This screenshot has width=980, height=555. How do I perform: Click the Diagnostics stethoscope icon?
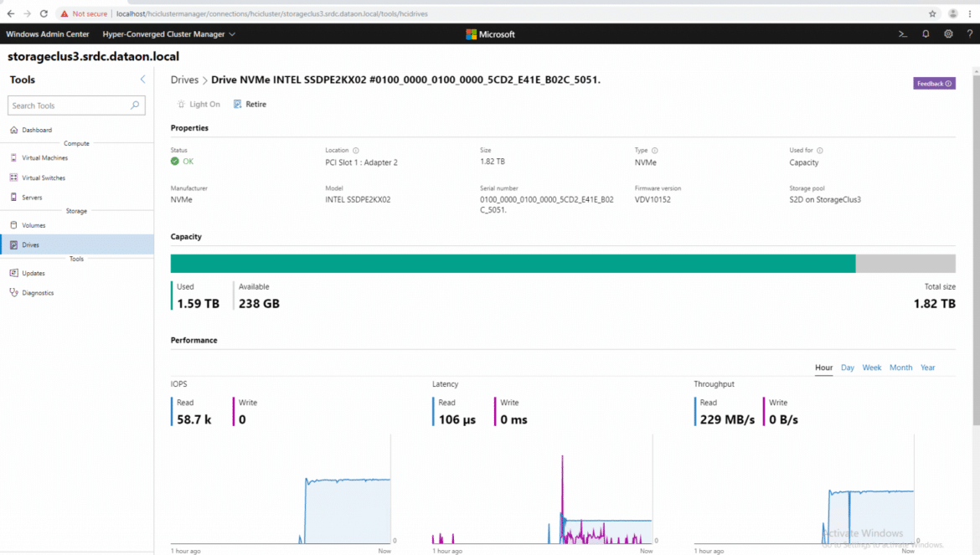click(13, 293)
